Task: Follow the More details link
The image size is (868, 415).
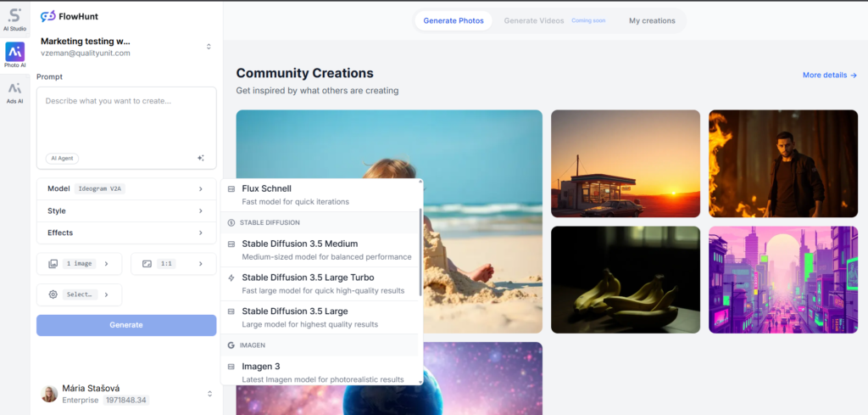Action: coord(829,76)
